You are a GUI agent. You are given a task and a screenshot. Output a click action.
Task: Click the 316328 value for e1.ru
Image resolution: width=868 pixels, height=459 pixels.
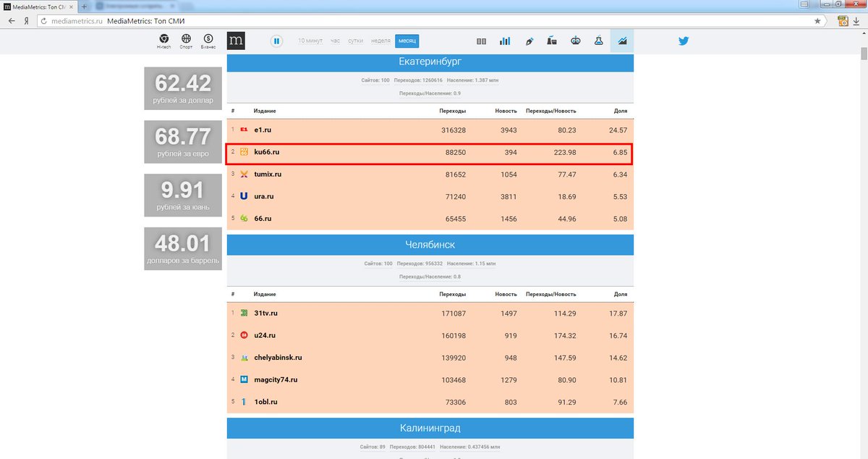click(x=454, y=130)
